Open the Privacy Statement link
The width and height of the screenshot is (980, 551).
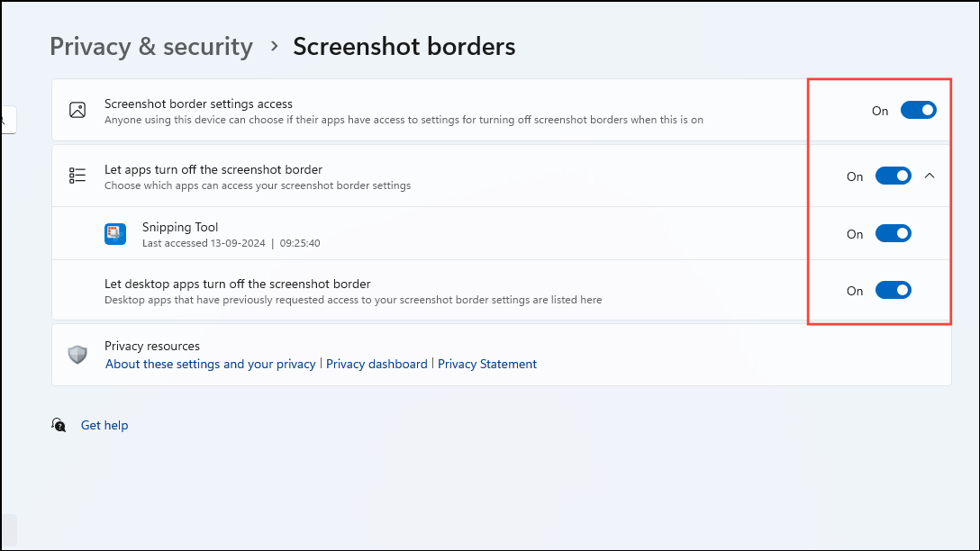487,364
